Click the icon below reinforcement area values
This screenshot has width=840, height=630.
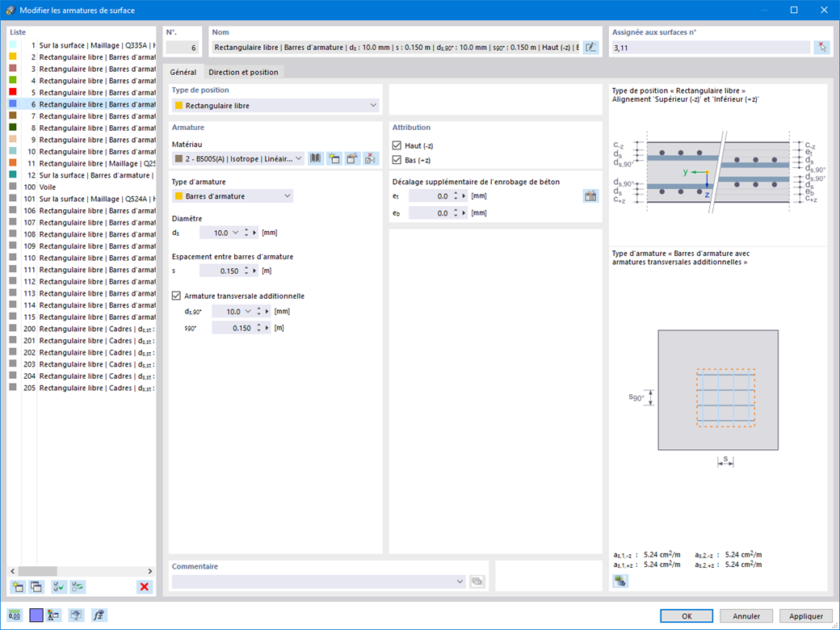[620, 581]
